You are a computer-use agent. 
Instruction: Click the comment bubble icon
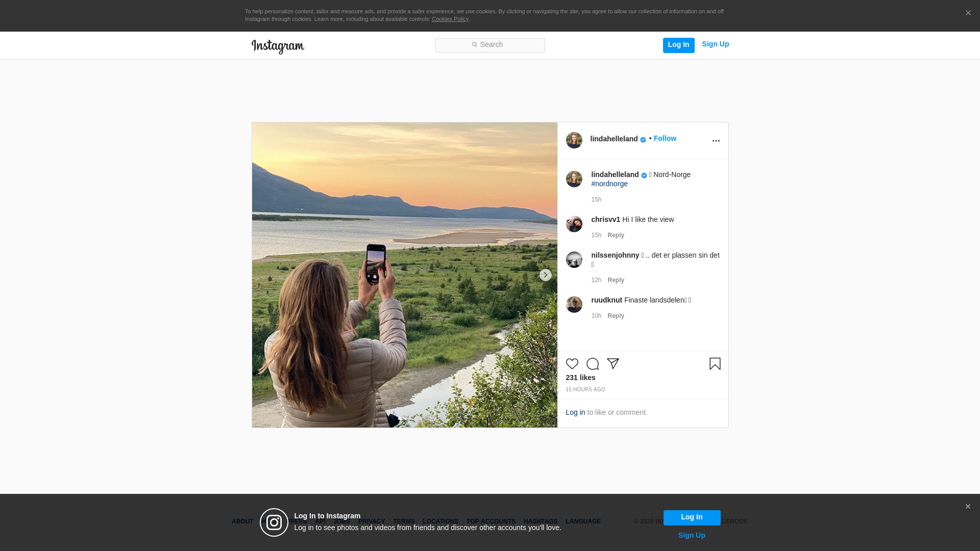[592, 364]
